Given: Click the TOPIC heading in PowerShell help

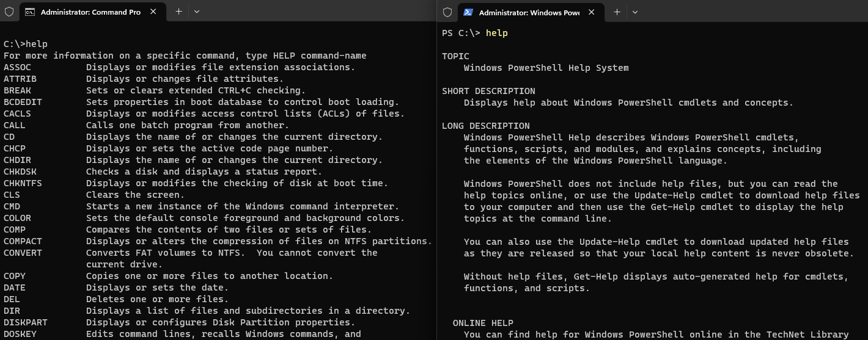Looking at the screenshot, I should [x=455, y=56].
